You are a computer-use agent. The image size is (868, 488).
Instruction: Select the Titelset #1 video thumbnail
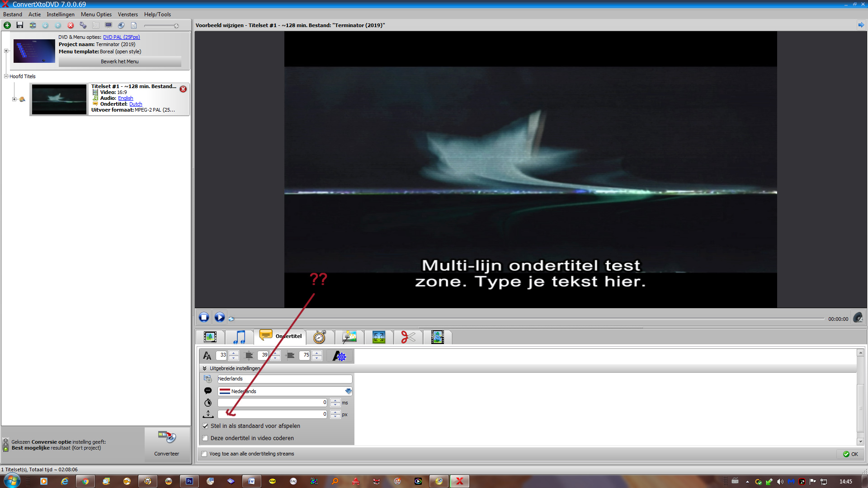tap(59, 99)
